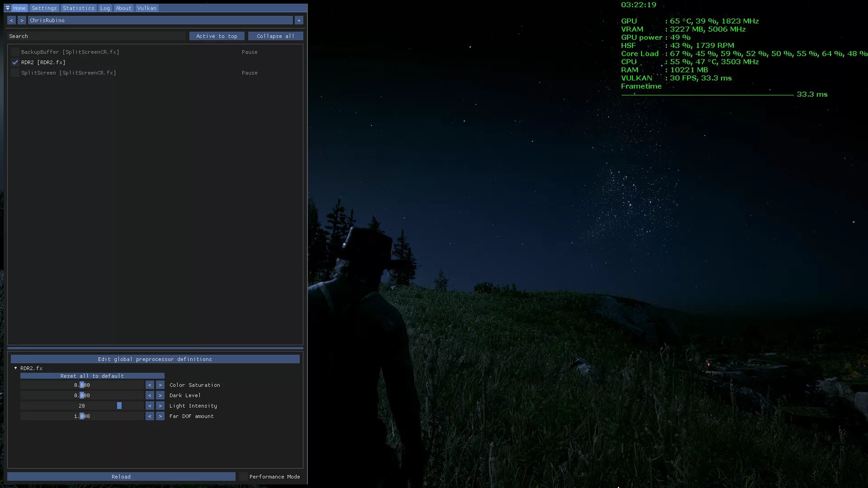The height and width of the screenshot is (488, 868).
Task: Click the increment arrow for Color Saturation
Action: (x=160, y=385)
